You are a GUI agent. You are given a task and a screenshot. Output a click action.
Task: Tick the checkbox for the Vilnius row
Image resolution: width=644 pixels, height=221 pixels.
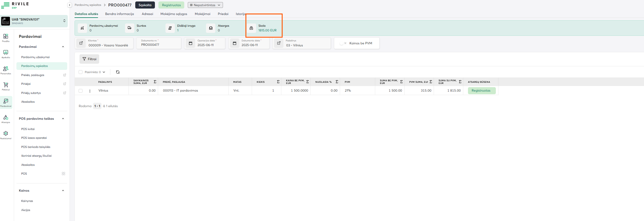tap(81, 91)
